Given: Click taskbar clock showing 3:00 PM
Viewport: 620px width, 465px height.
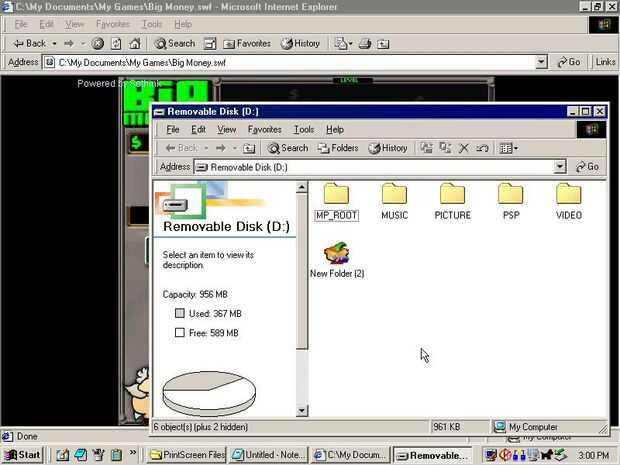Looking at the screenshot, I should [x=593, y=456].
